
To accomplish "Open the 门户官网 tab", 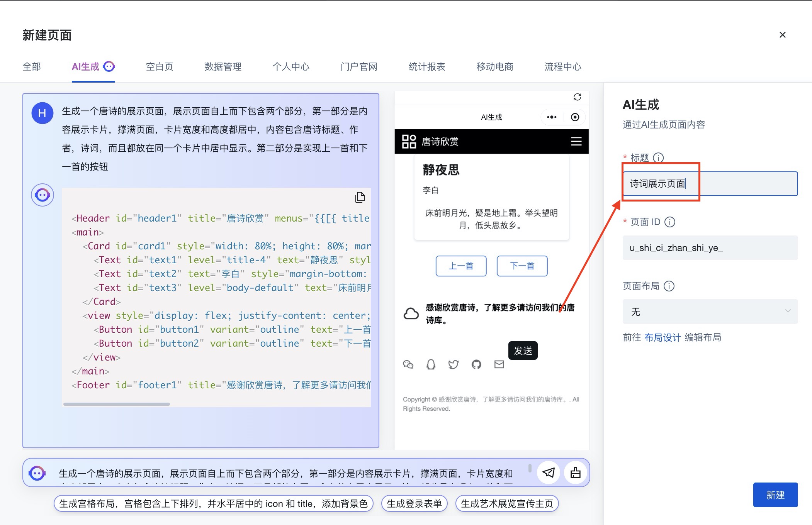I will [359, 67].
